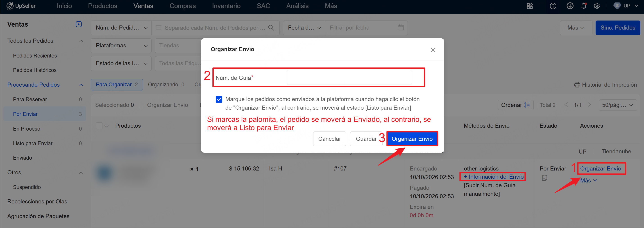Open the Historial de Impresión link
Image resolution: width=644 pixels, height=228 pixels.
pos(605,85)
